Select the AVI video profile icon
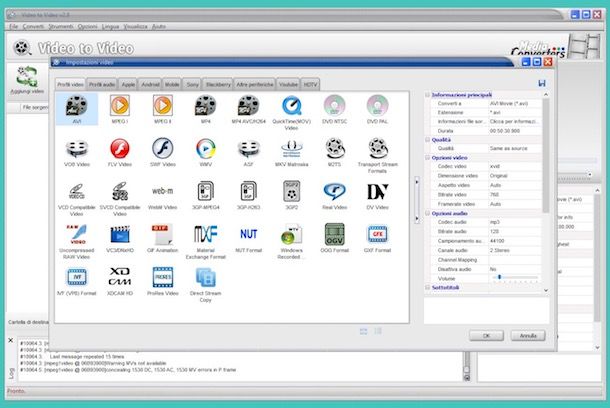The image size is (610, 408). 76,107
